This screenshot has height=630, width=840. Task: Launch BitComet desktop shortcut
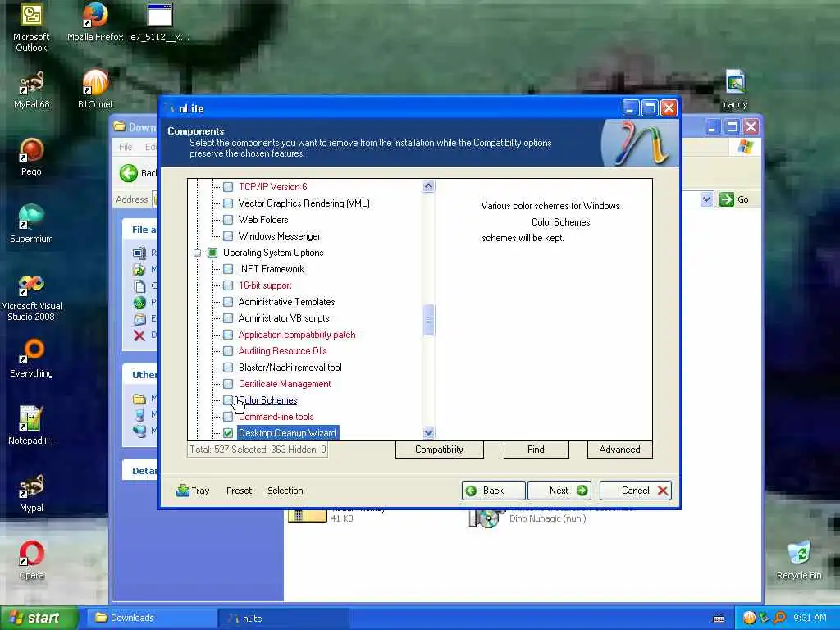coord(95,89)
